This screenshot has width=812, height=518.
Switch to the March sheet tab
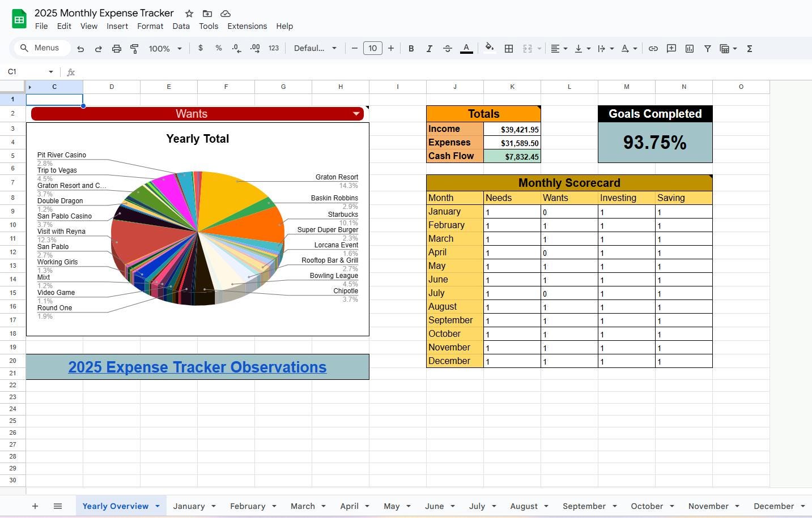pos(303,506)
